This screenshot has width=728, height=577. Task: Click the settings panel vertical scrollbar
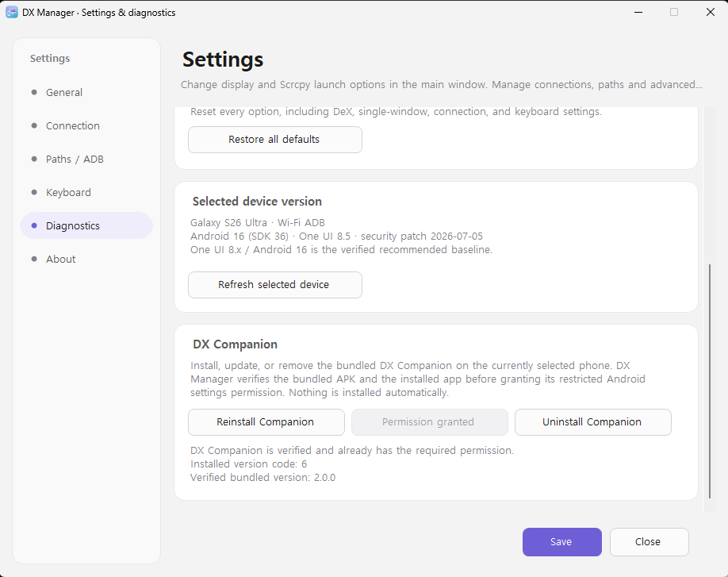click(710, 381)
